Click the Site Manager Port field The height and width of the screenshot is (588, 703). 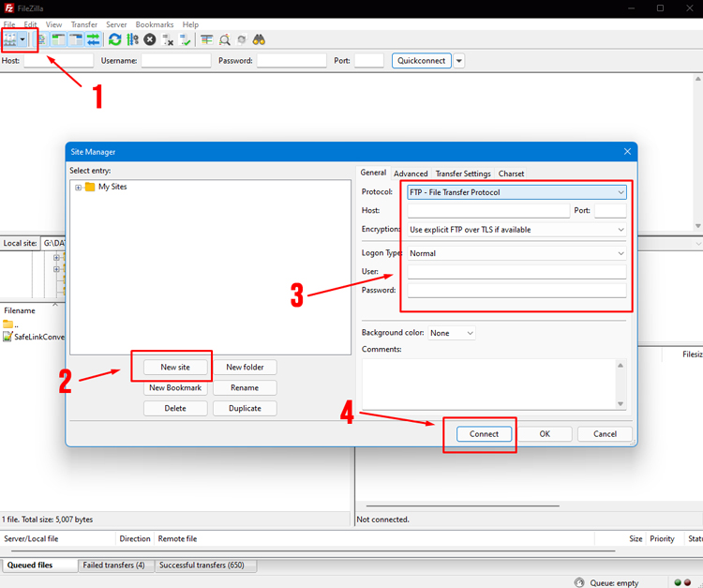coord(610,211)
